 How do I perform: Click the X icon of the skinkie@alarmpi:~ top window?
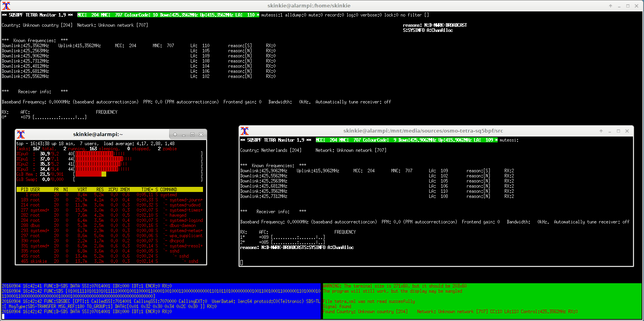click(21, 135)
